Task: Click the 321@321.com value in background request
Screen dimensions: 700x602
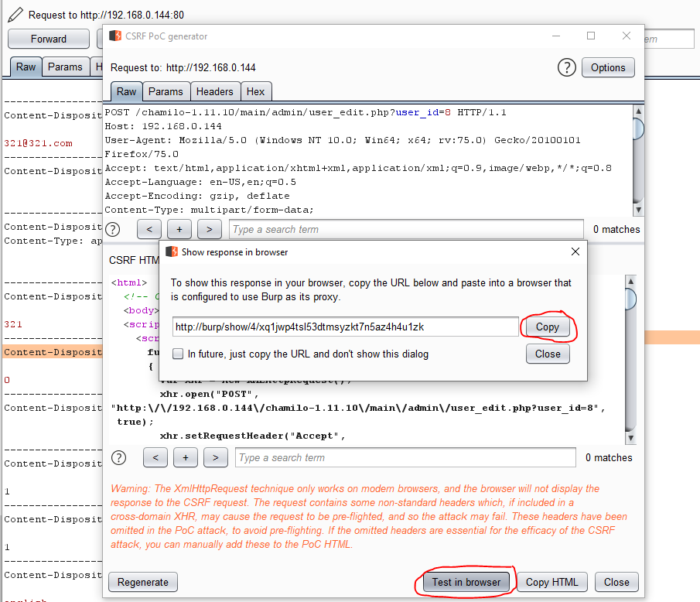Action: pyautogui.click(x=39, y=143)
